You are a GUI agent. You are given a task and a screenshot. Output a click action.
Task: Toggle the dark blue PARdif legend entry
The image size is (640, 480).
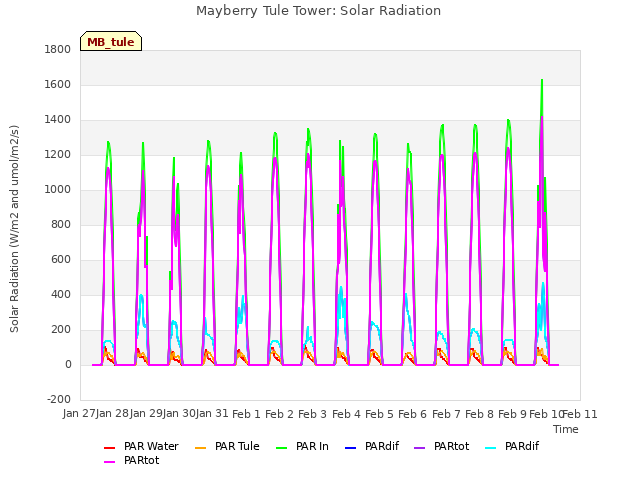click(373, 447)
